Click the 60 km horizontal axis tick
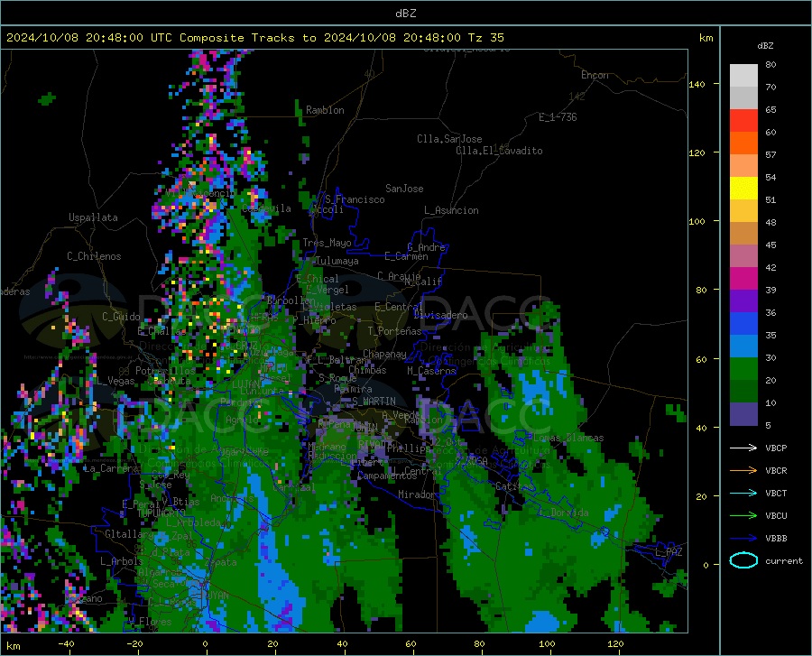Viewport: 812px width, 656px height. pyautogui.click(x=411, y=643)
